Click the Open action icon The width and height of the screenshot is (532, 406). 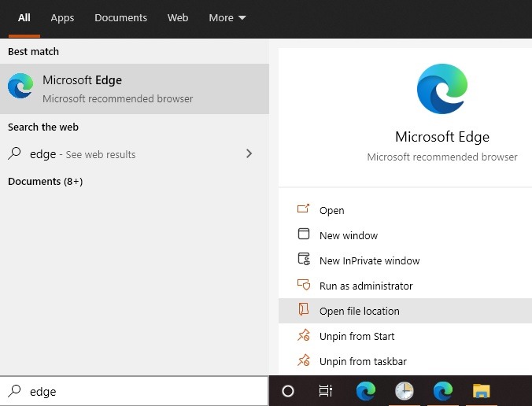(303, 209)
